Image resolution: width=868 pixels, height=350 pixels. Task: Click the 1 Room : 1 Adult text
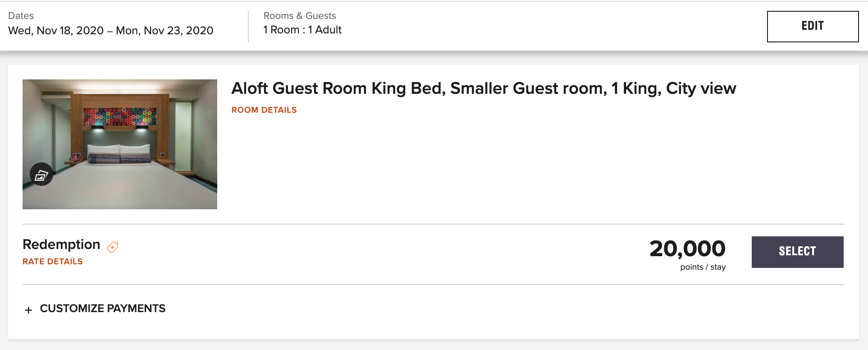302,30
